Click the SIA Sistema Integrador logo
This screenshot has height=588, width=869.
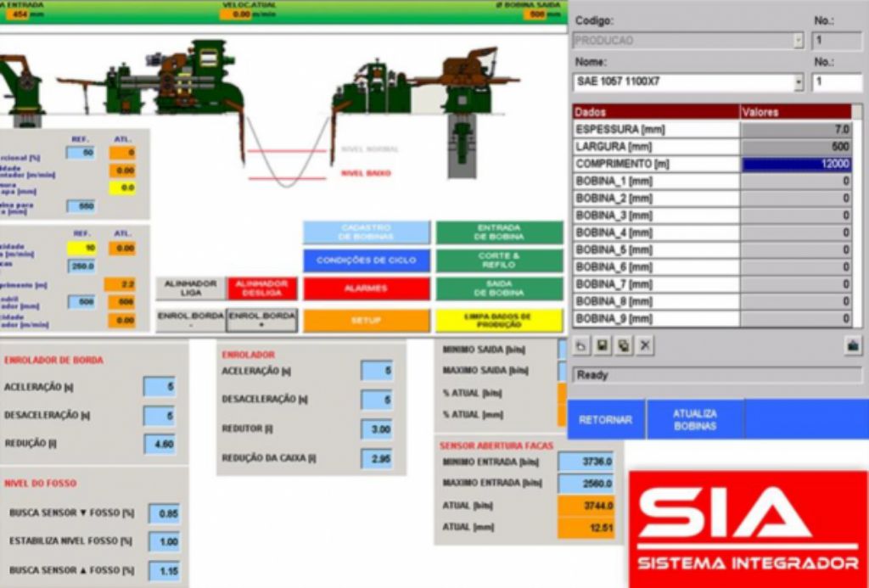(748, 528)
